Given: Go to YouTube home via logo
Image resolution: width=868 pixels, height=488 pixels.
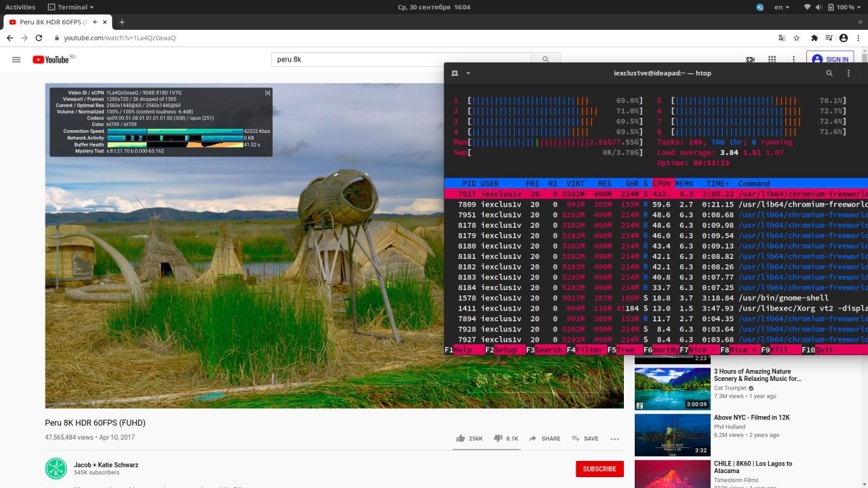Looking at the screenshot, I should [x=53, y=60].
